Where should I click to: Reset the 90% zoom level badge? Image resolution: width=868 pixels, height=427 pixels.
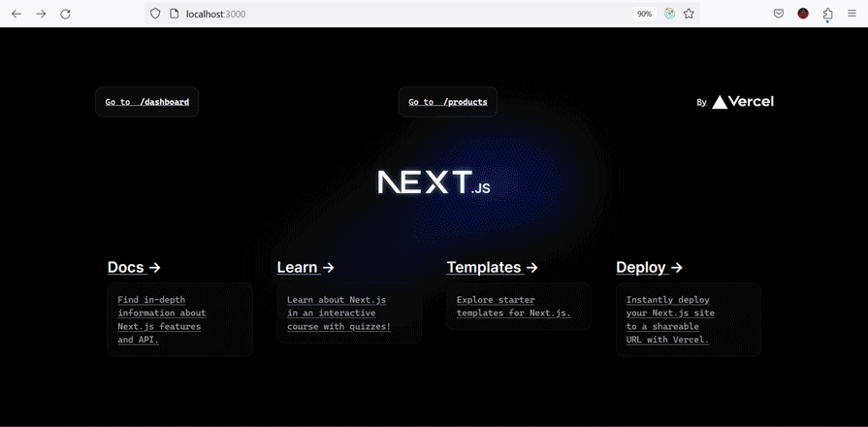point(644,14)
